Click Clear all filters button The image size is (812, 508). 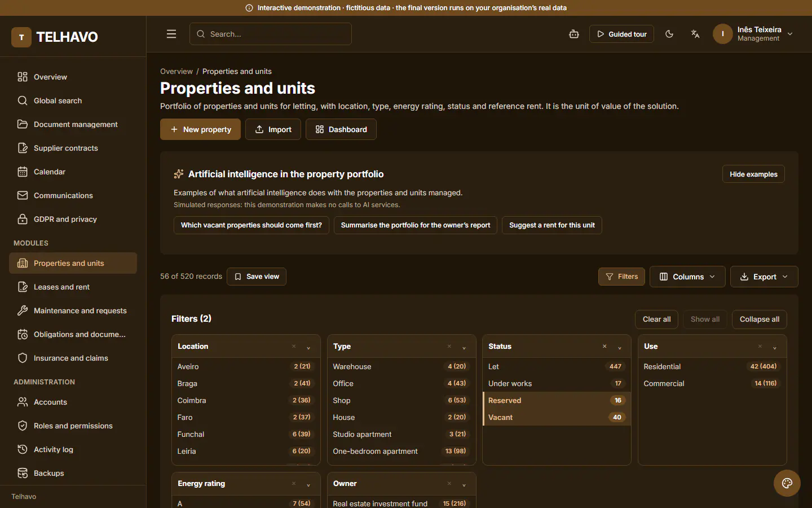656,319
